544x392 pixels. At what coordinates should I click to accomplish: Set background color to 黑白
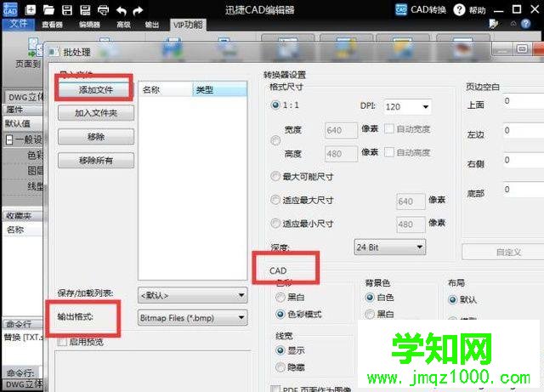(370, 315)
